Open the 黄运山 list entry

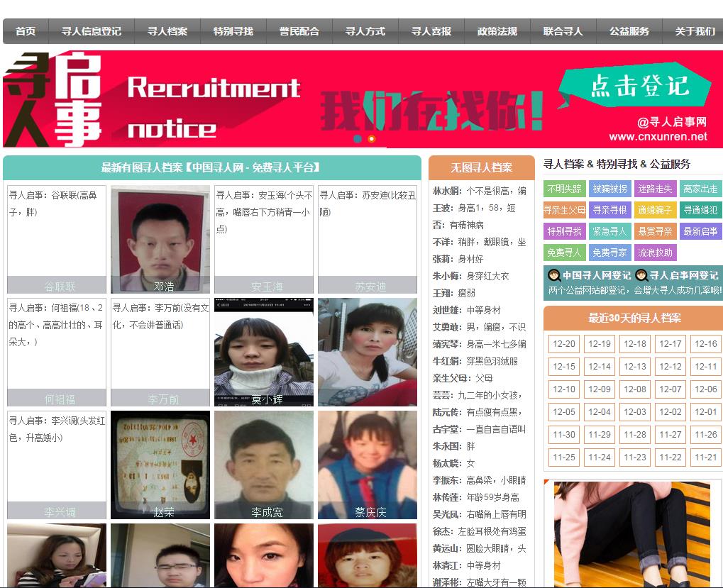point(480,548)
